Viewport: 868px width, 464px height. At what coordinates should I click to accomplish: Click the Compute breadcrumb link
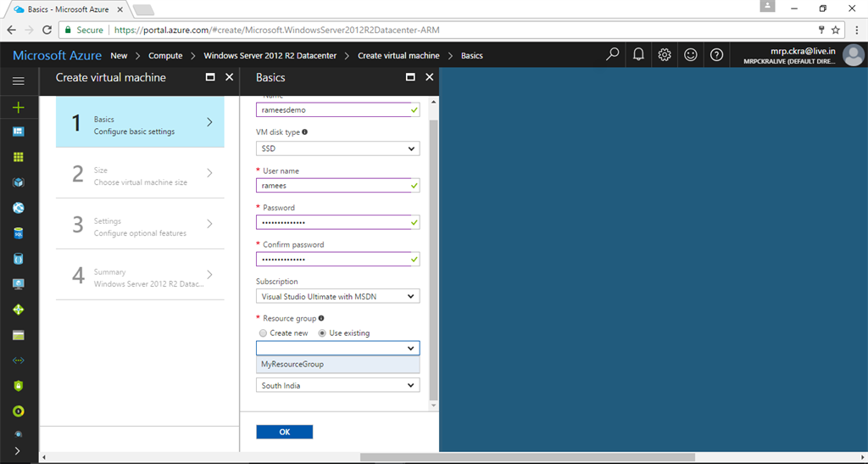click(x=165, y=55)
